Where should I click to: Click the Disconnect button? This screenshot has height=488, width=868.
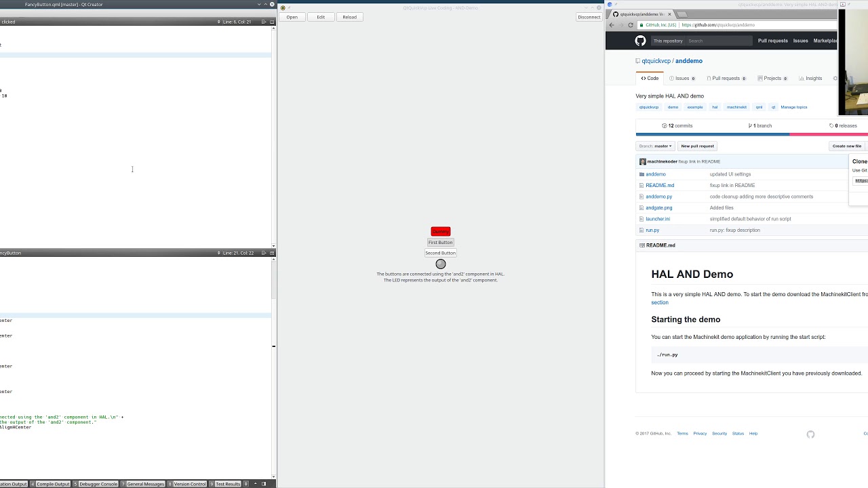point(589,17)
